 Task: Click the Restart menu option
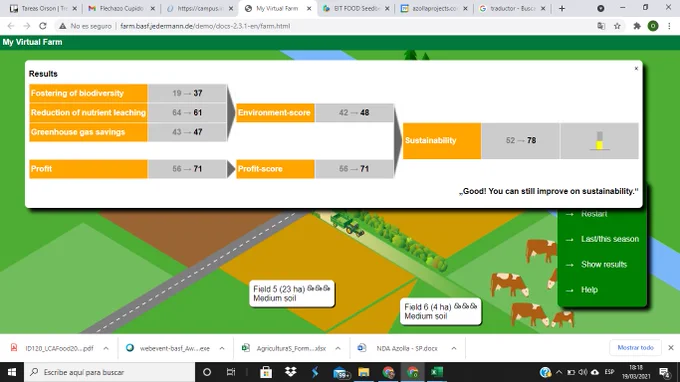[594, 214]
